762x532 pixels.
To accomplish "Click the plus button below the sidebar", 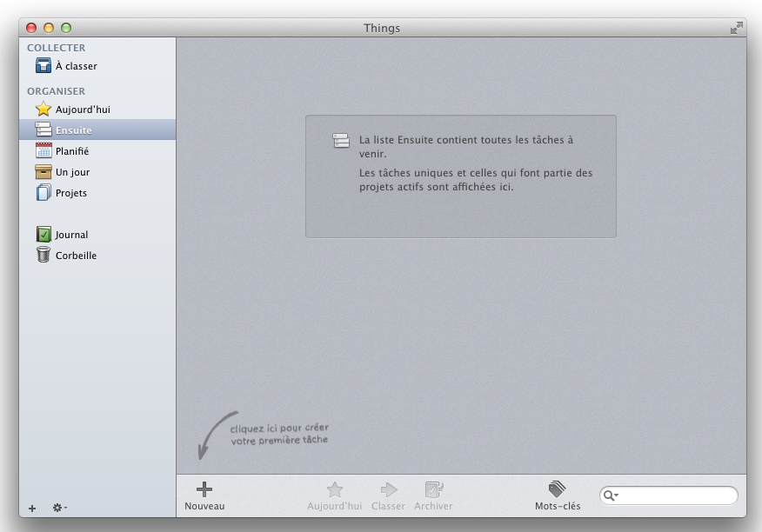I will point(32,508).
